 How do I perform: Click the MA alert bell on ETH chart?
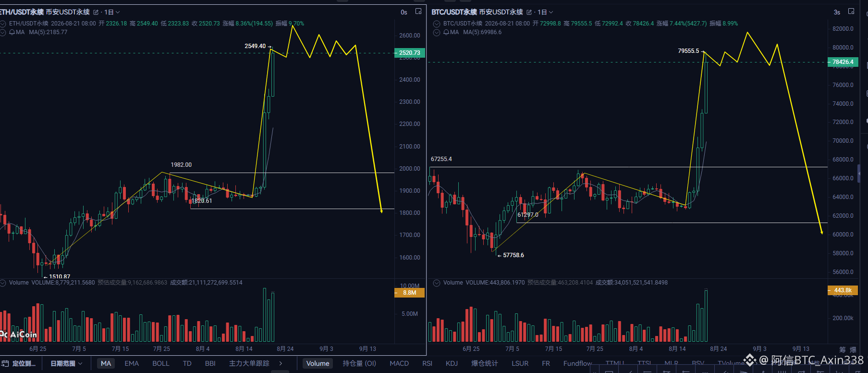coord(12,32)
